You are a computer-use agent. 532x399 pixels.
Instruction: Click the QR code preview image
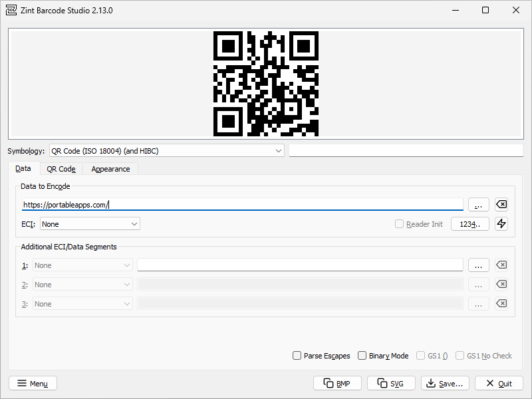266,84
